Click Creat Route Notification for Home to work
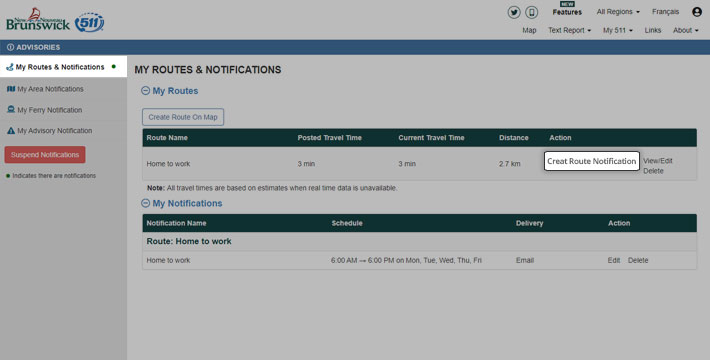710x360 pixels. (591, 161)
